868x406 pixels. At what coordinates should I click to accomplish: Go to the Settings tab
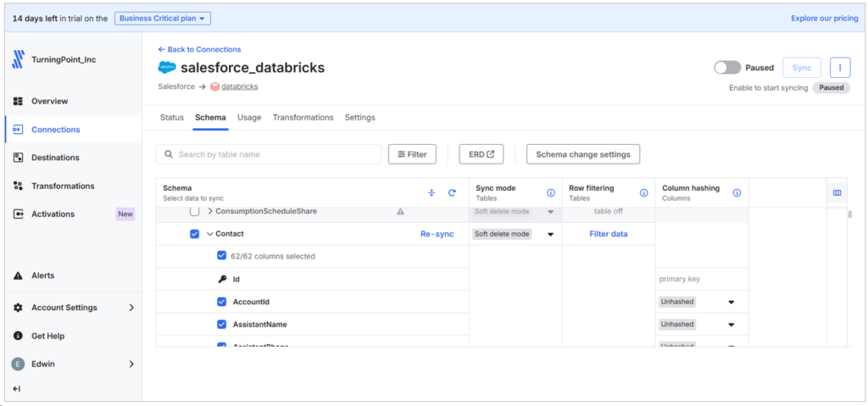(x=359, y=118)
